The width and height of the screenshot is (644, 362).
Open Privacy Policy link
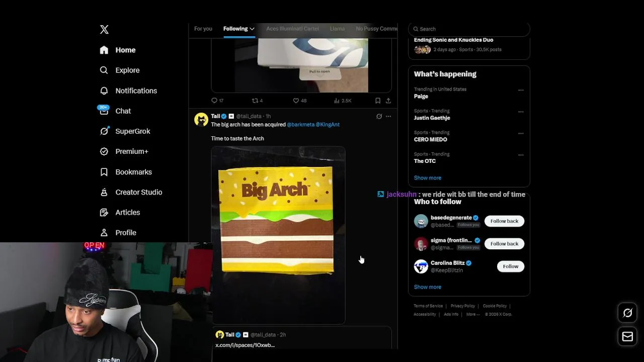[463, 306]
